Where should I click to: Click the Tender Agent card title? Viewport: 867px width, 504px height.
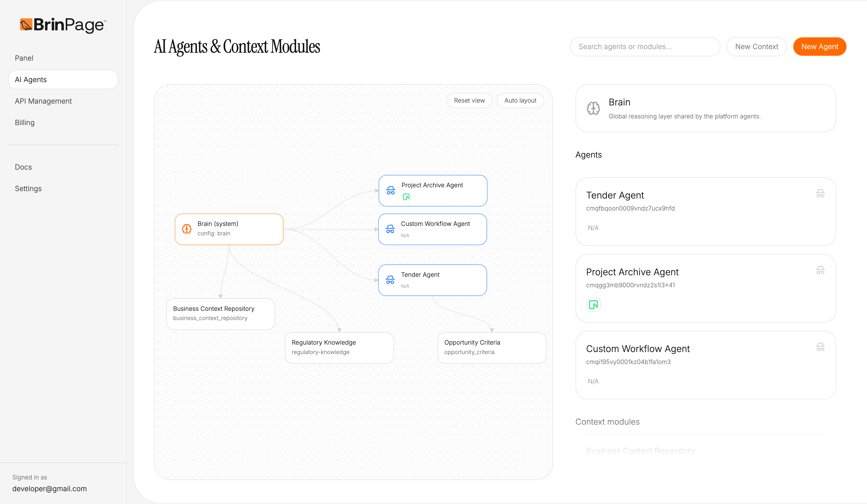[615, 195]
